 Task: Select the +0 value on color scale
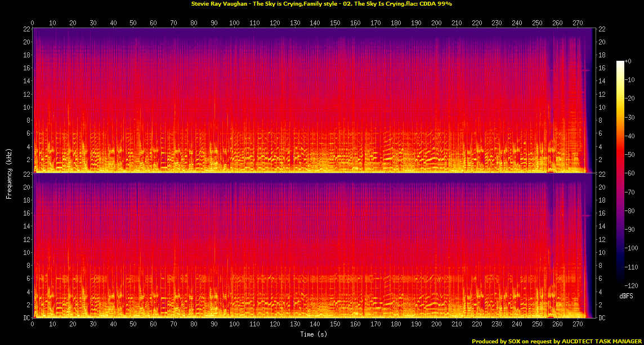(x=628, y=61)
